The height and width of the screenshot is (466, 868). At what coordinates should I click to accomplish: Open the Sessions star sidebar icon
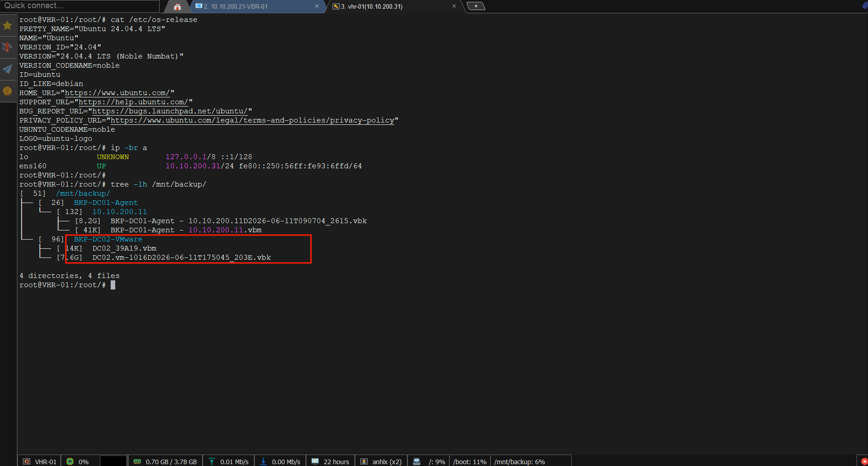[x=7, y=25]
